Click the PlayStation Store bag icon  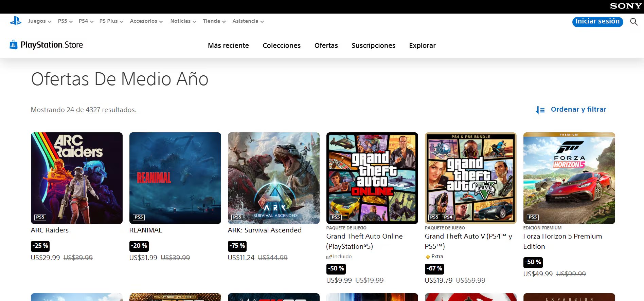[x=14, y=45]
